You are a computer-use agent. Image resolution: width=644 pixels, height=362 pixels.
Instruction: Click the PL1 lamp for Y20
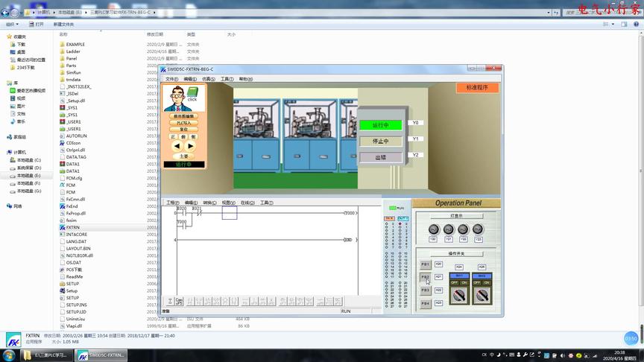(433, 229)
